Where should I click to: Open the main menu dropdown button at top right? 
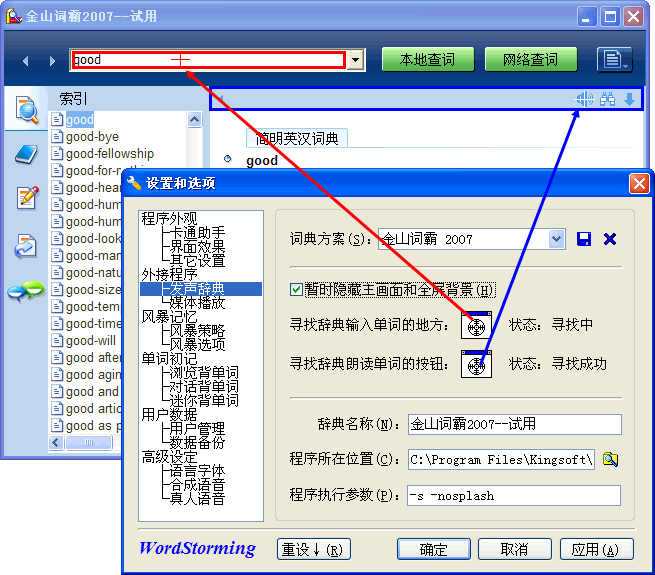[613, 60]
